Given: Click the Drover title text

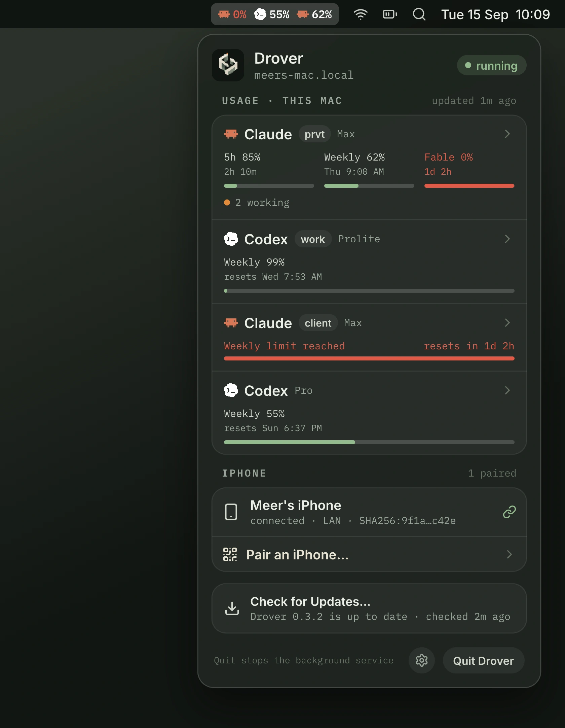Looking at the screenshot, I should [278, 58].
